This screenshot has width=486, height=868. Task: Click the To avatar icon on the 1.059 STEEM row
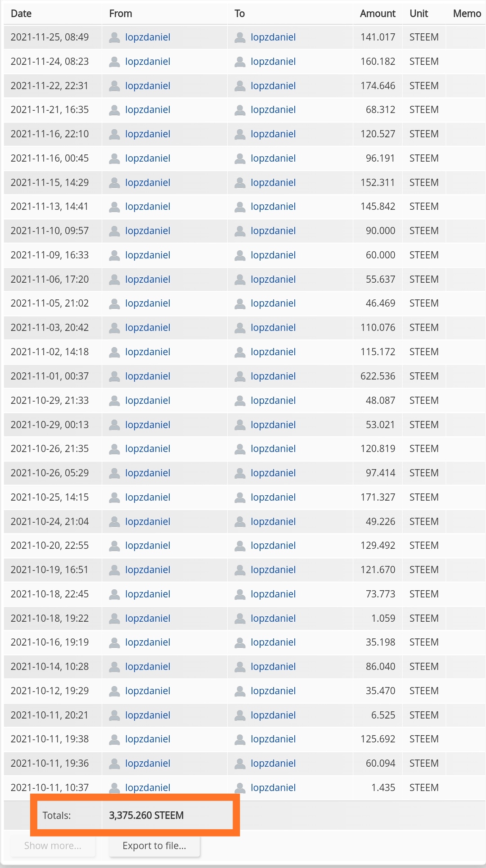pos(240,619)
